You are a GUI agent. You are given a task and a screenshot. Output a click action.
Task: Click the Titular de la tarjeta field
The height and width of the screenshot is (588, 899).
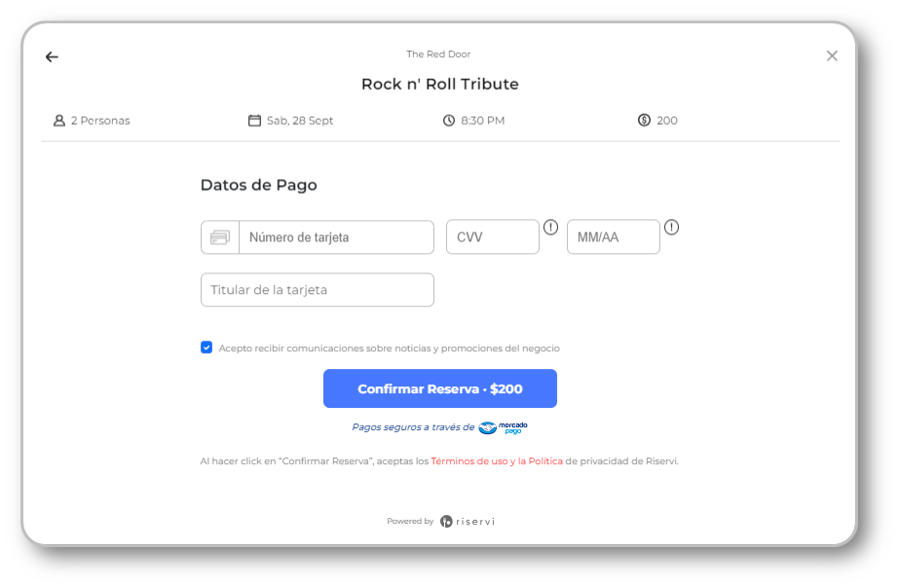coord(317,290)
